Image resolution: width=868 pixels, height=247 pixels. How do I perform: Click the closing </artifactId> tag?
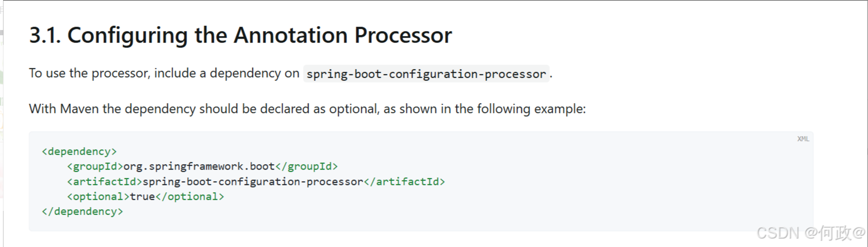405,182
